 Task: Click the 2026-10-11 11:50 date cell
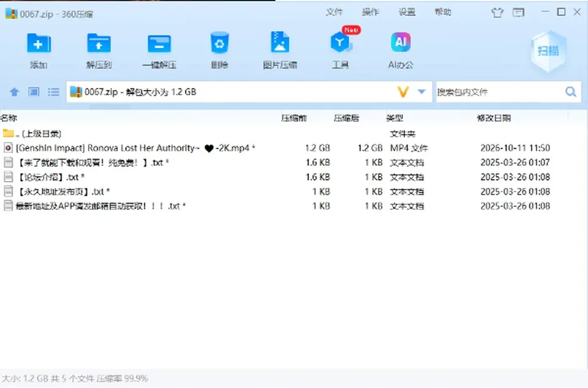point(515,148)
